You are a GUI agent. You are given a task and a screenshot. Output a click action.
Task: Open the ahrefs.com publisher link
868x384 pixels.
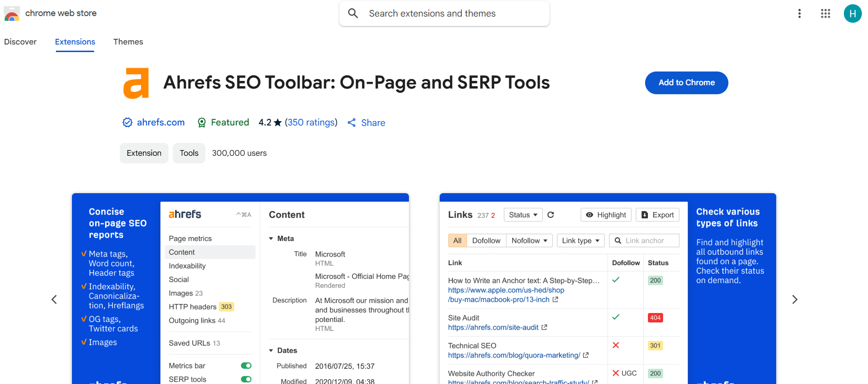(161, 123)
